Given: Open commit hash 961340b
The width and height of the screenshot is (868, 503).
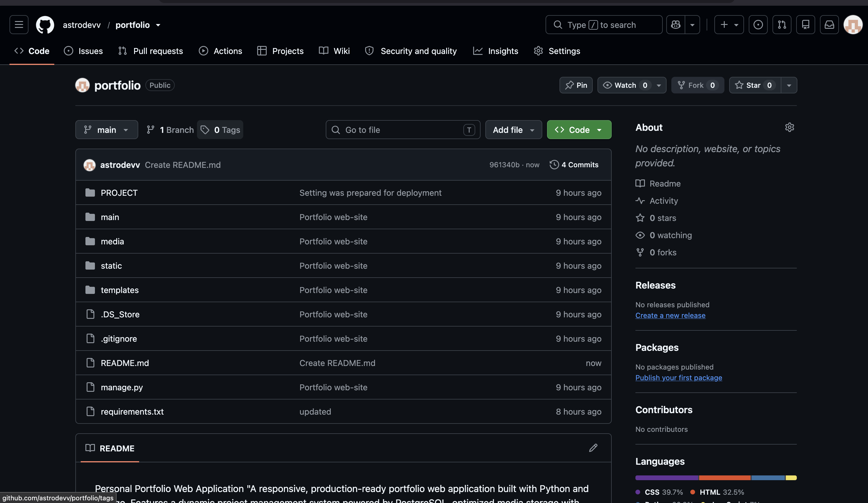Looking at the screenshot, I should click(504, 165).
